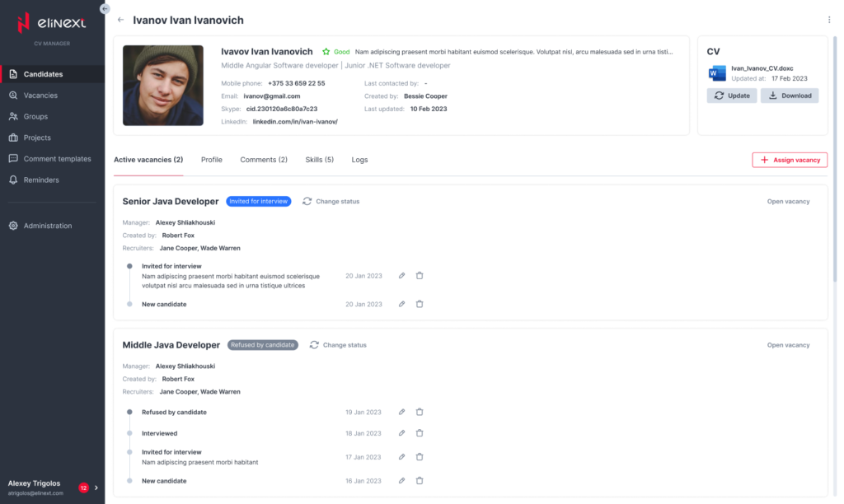Change status of Middle Java Developer vacancy
Screen dimensions: 844x504
point(338,345)
